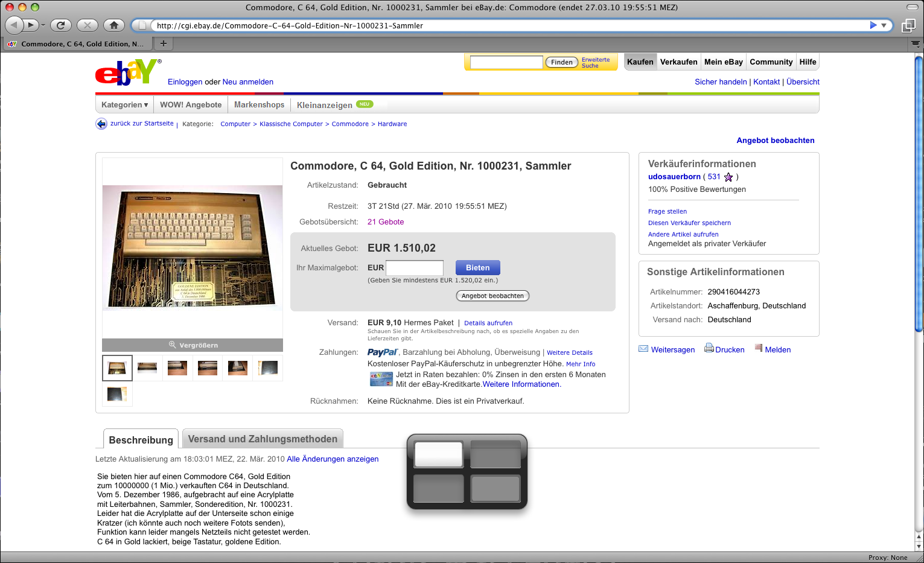This screenshot has width=924, height=563.
Task: Click the Sicher handeln link
Action: click(721, 82)
